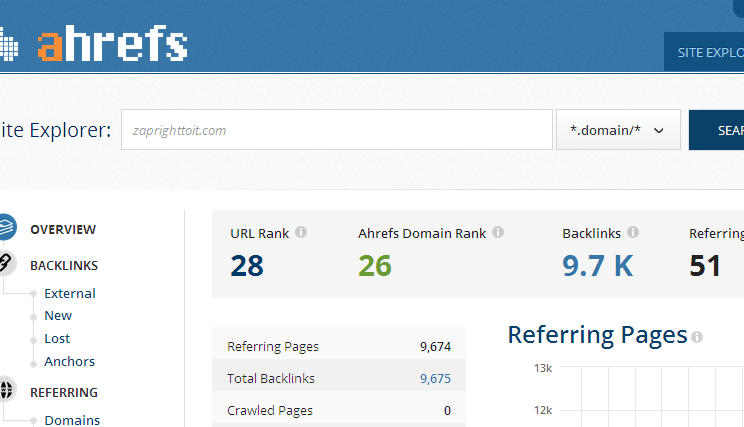Show info icon beside Referring Pages heading

[697, 337]
